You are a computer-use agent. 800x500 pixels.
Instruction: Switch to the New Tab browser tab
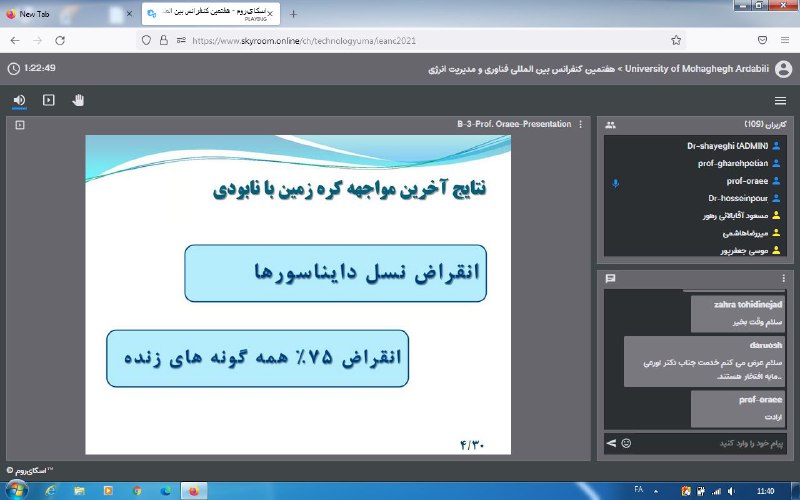(x=69, y=14)
